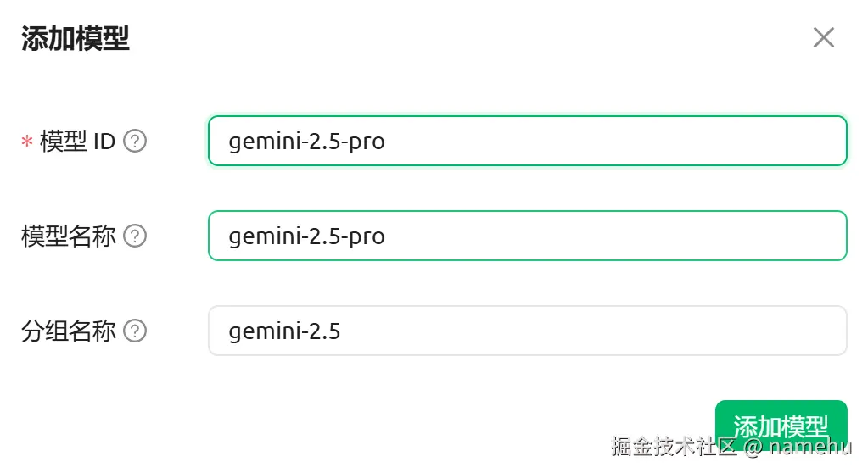Click the 模型 ID field label
Viewport: 868px width, 473px height.
click(77, 142)
